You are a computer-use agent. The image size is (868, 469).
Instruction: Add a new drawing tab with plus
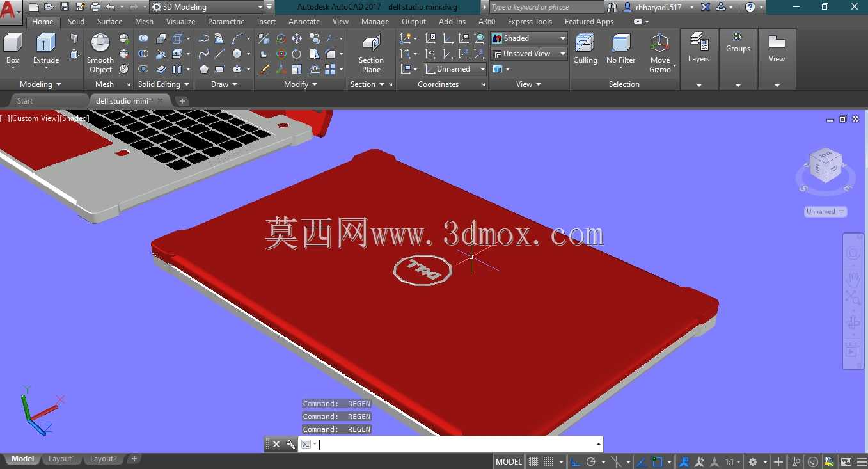coord(182,101)
